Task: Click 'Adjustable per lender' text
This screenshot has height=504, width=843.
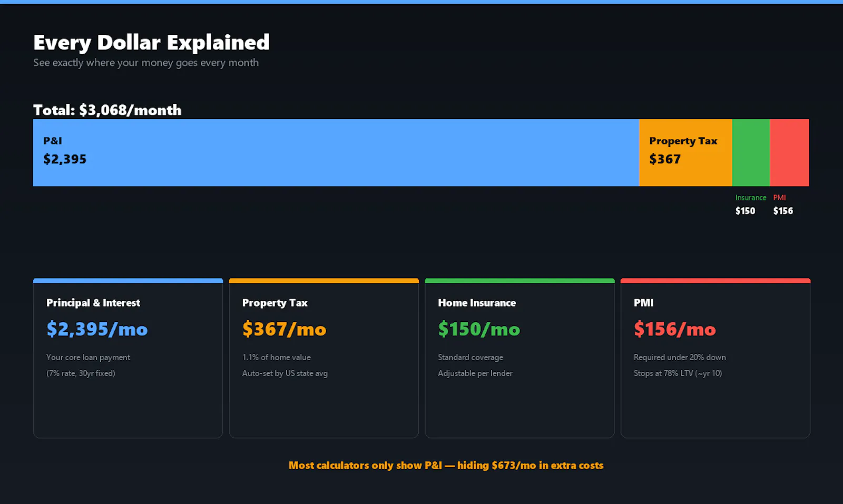Action: tap(475, 373)
